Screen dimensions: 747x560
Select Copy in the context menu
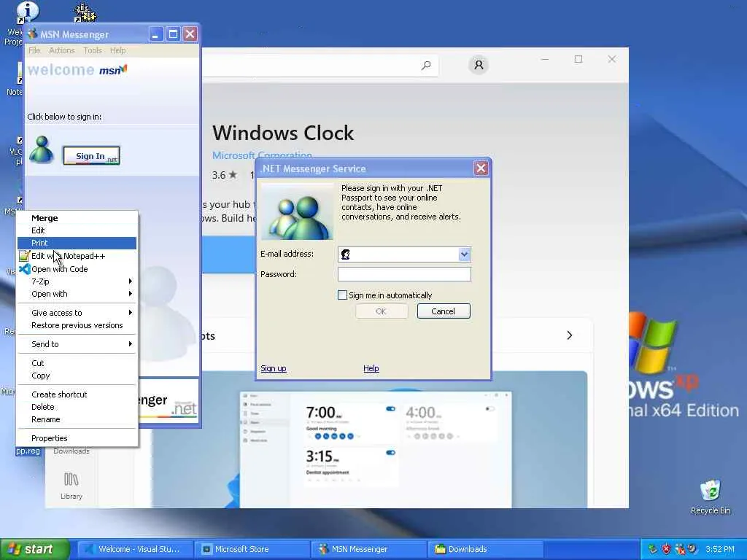[77, 376]
